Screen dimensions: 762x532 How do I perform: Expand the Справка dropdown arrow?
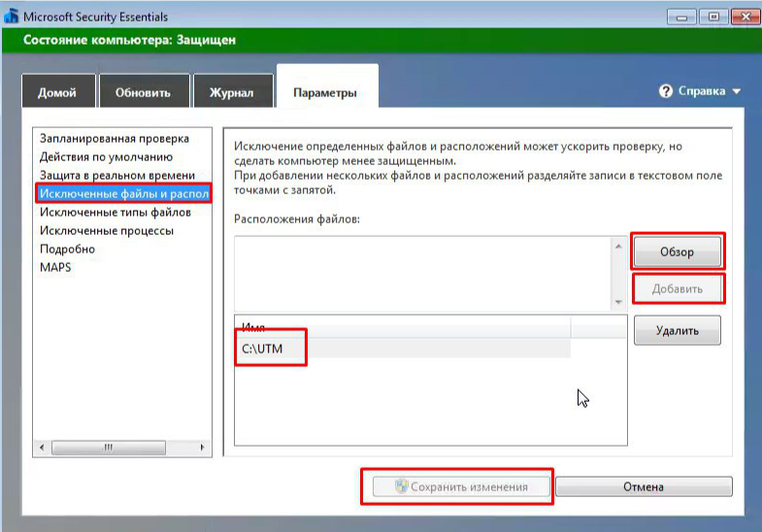click(x=736, y=91)
